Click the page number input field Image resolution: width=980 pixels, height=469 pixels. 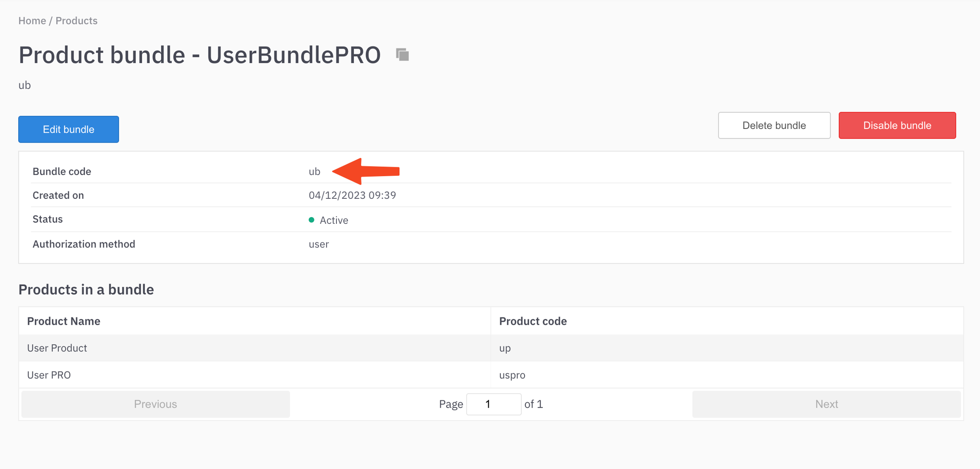tap(493, 404)
